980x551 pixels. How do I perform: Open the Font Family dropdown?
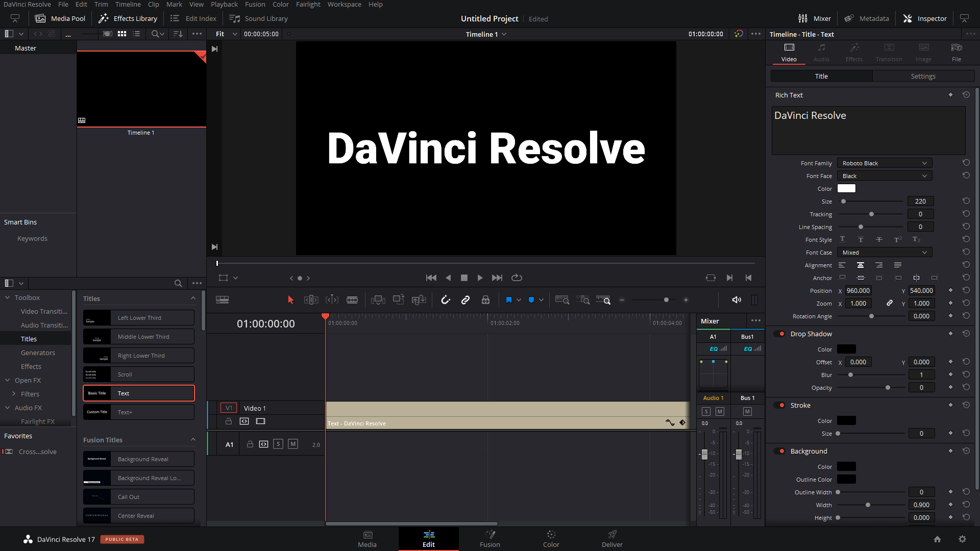885,163
